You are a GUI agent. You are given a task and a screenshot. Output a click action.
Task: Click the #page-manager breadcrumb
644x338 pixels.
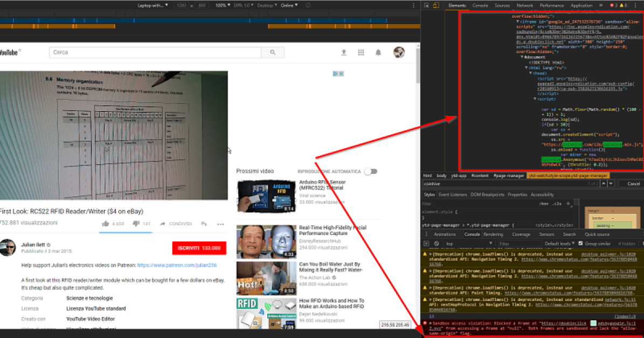[509, 175]
